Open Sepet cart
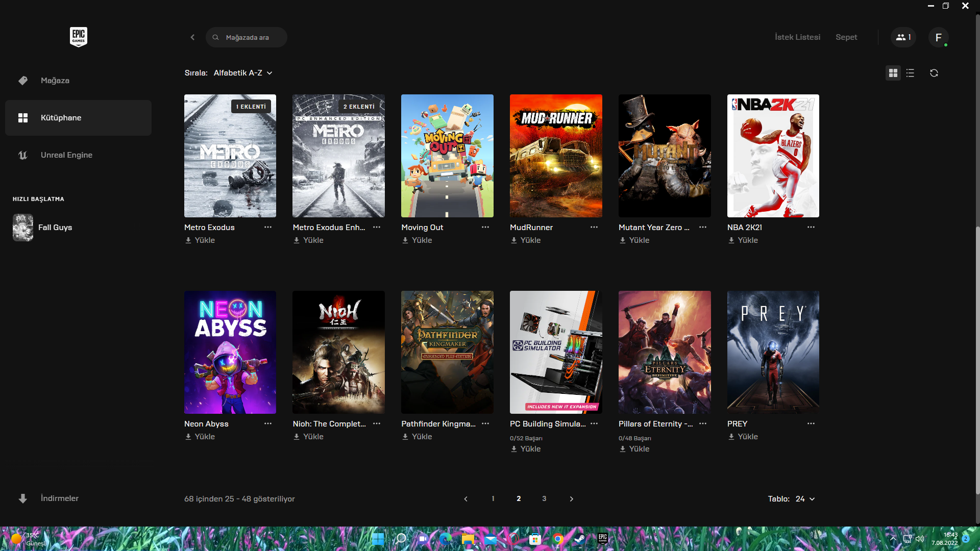The image size is (980, 551). [846, 37]
